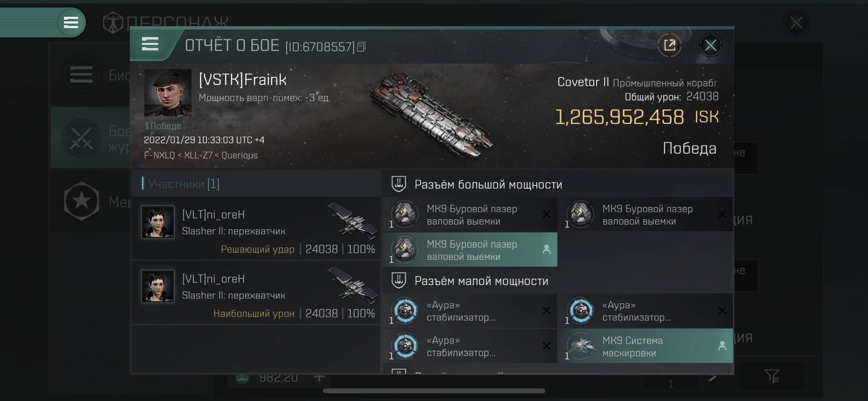This screenshot has width=868, height=401.
Task: Open the battle report hamburger menu
Action: (150, 44)
